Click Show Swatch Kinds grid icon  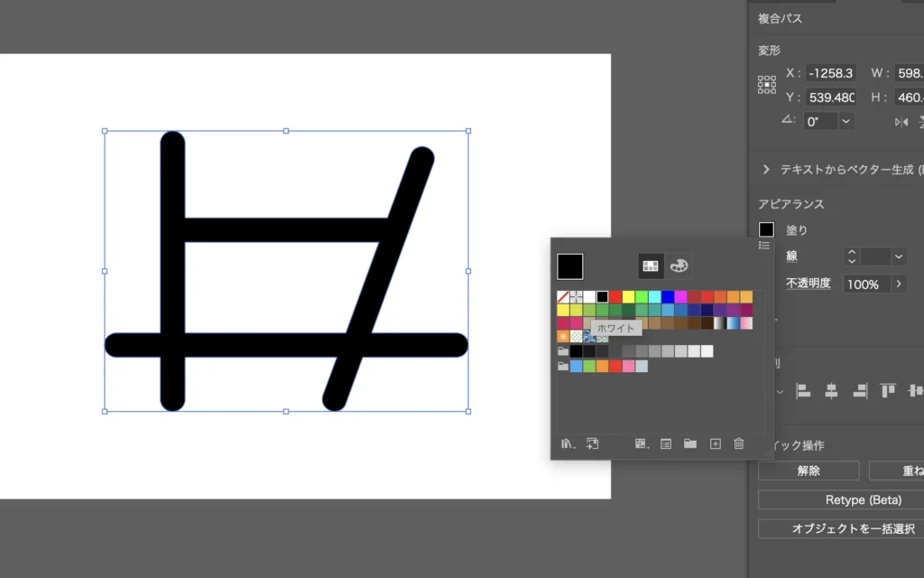[x=641, y=443]
